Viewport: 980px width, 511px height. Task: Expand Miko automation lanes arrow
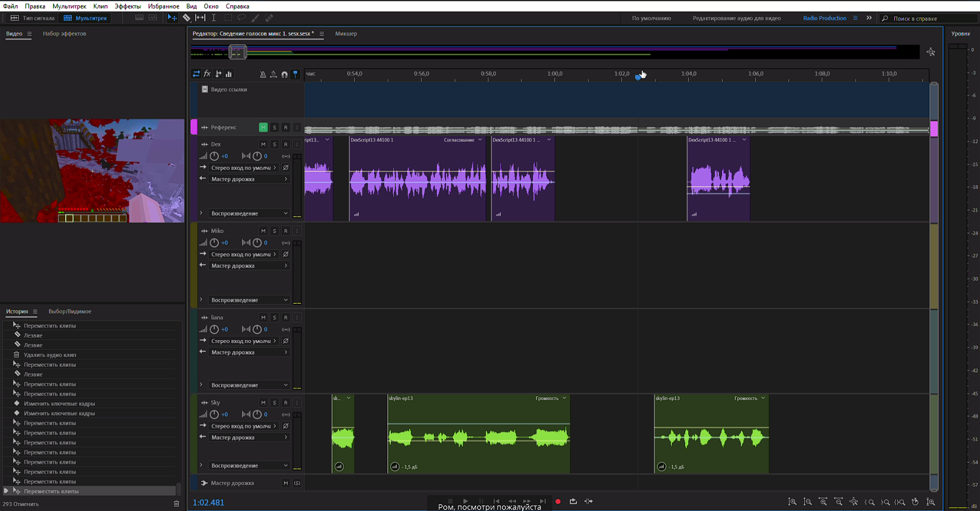tap(201, 300)
